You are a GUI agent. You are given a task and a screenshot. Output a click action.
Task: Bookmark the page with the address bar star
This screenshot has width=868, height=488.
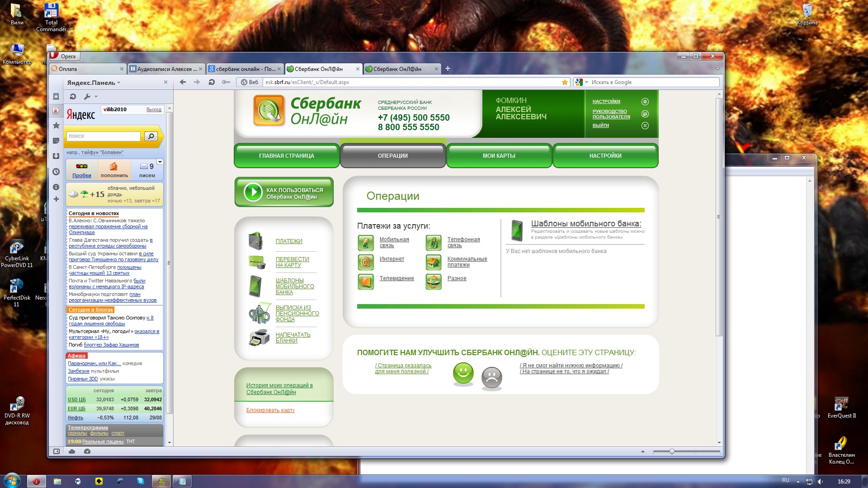click(565, 82)
